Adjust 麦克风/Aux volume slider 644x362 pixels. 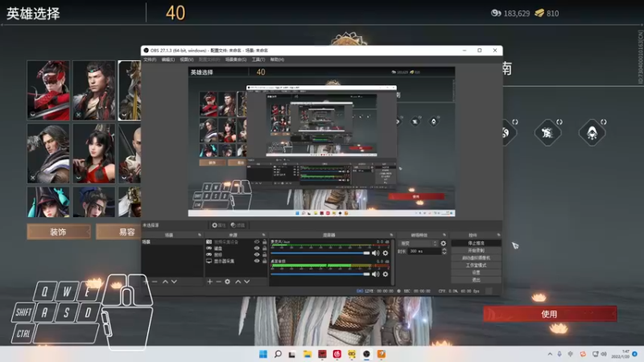(x=320, y=253)
